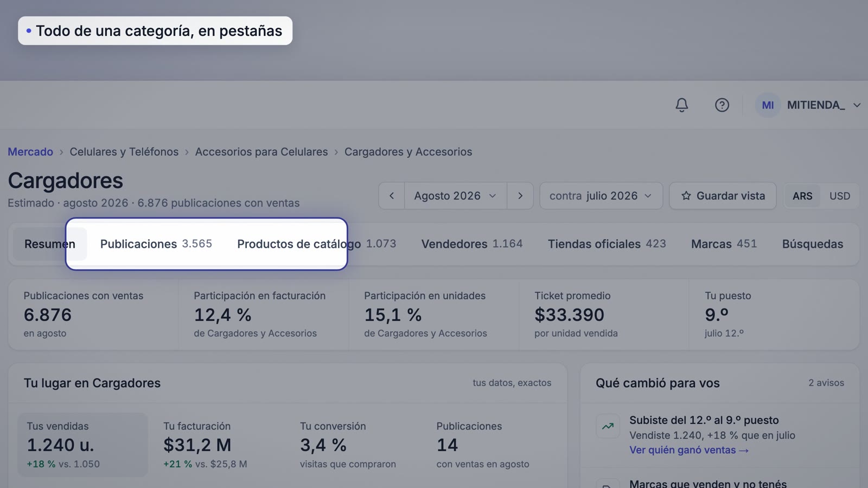868x488 pixels.
Task: Go to the next month arrow
Action: (x=520, y=196)
